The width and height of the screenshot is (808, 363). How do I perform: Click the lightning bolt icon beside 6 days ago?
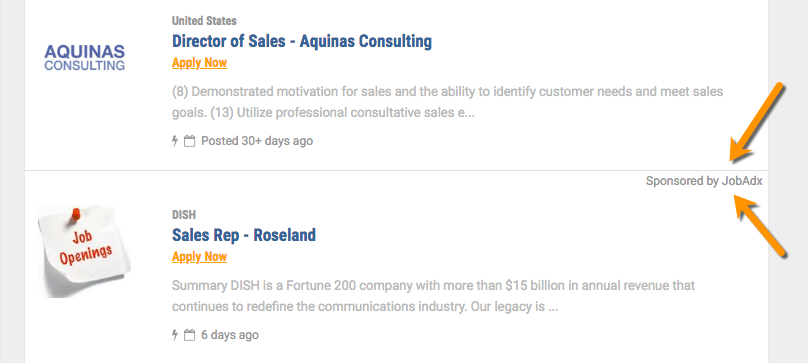pyautogui.click(x=175, y=335)
